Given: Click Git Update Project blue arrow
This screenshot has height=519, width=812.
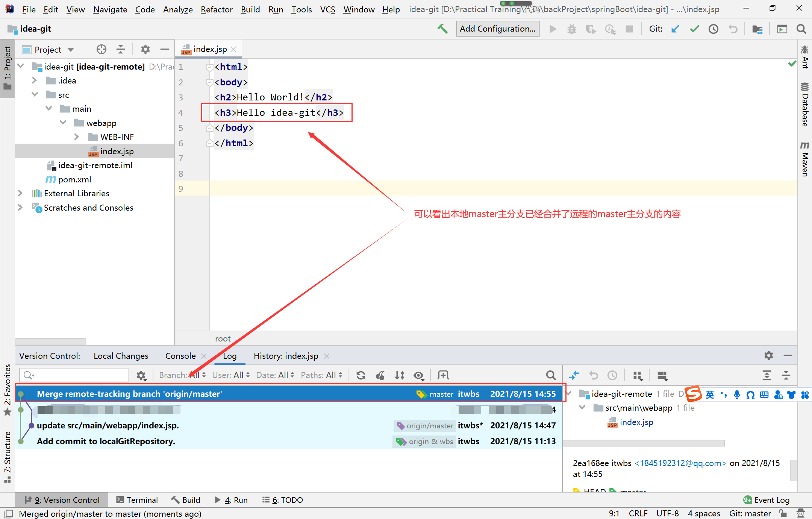Looking at the screenshot, I should pyautogui.click(x=675, y=29).
